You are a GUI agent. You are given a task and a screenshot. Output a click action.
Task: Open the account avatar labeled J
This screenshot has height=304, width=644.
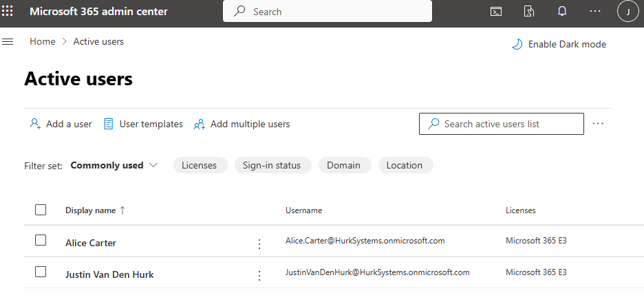pos(628,12)
